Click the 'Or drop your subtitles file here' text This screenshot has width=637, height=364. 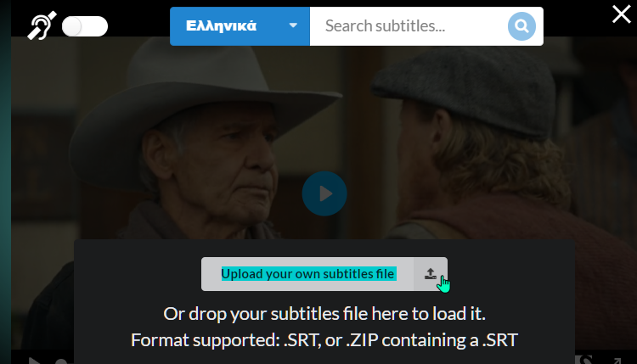[x=324, y=314]
